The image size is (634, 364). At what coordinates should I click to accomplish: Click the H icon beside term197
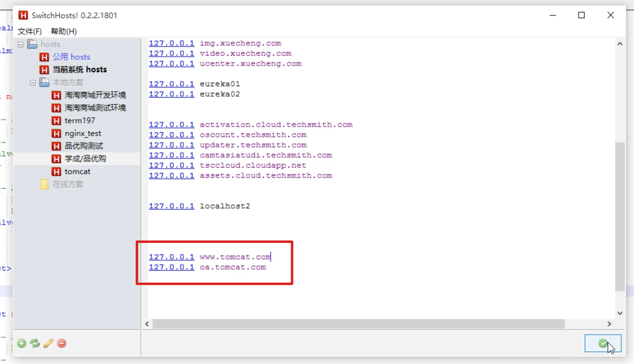point(56,121)
